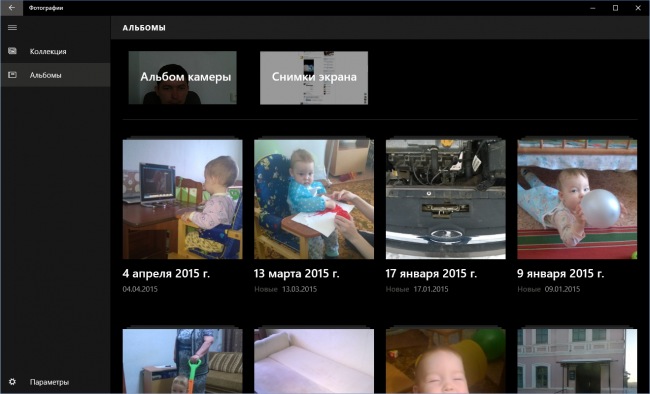Viewport: 650px width, 394px height.
Task: Open the 4 апреля 2015 album thumbnail
Action: pyautogui.click(x=182, y=199)
